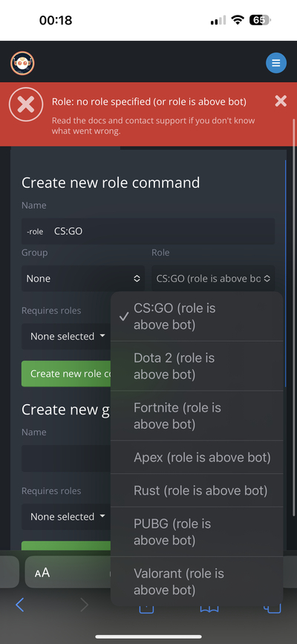Expand the first Requires roles None selected
Screen dimensions: 297x644
coord(68,336)
